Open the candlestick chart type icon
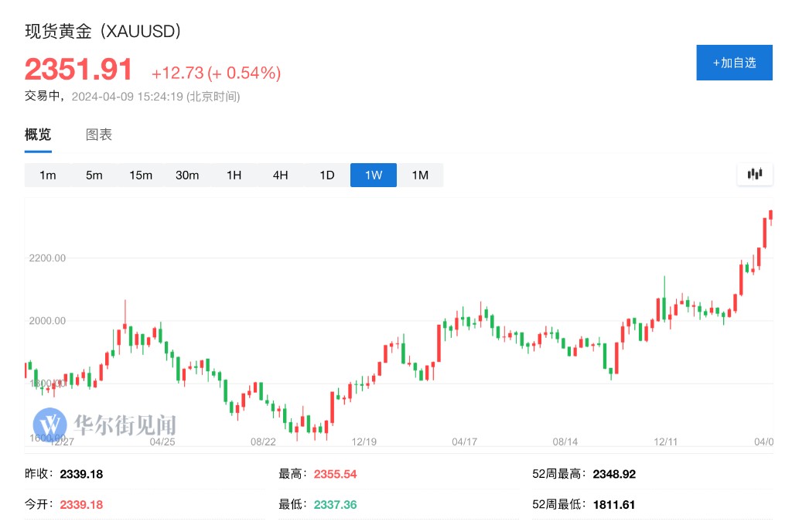 point(754,174)
